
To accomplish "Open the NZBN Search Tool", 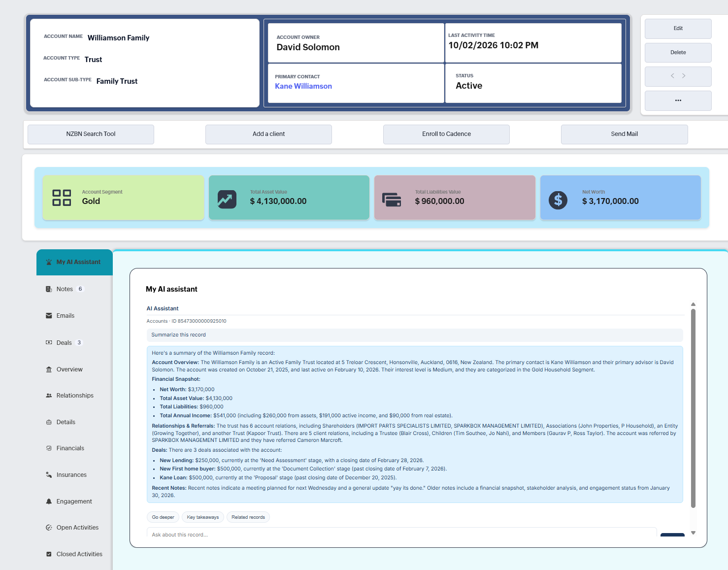I will 91,134.
